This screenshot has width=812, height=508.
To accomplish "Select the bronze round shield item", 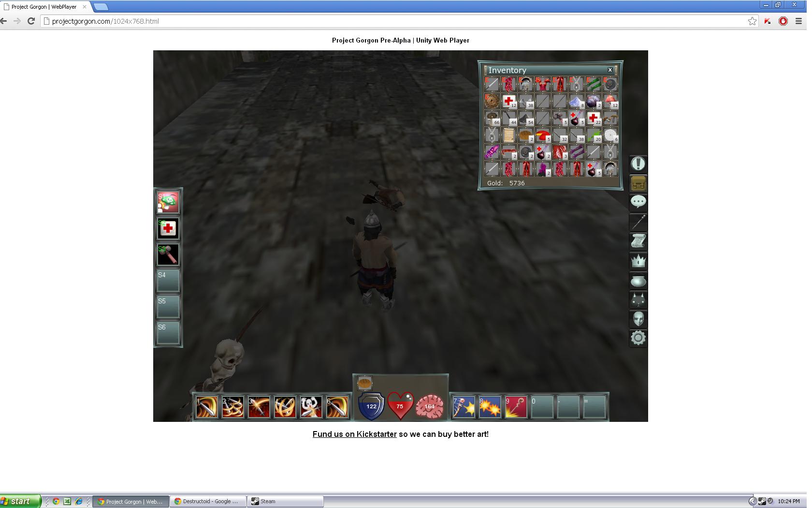I will [x=492, y=101].
